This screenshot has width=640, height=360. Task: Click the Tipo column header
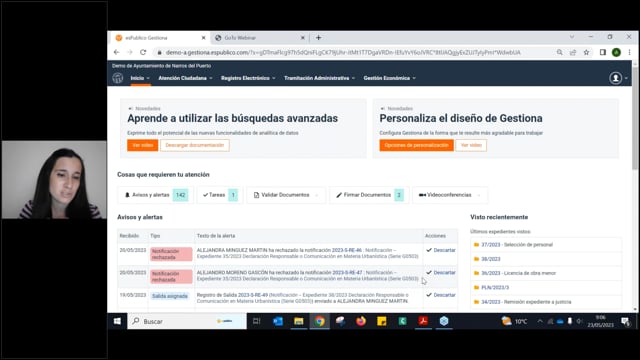coord(155,236)
